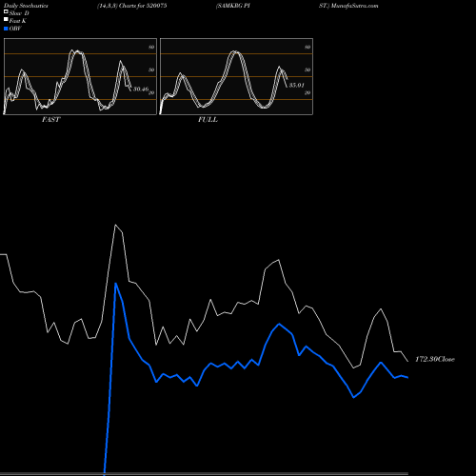Select the 'Fast K' legend label
This screenshot has width=476, height=476.
pyautogui.click(x=18, y=21)
